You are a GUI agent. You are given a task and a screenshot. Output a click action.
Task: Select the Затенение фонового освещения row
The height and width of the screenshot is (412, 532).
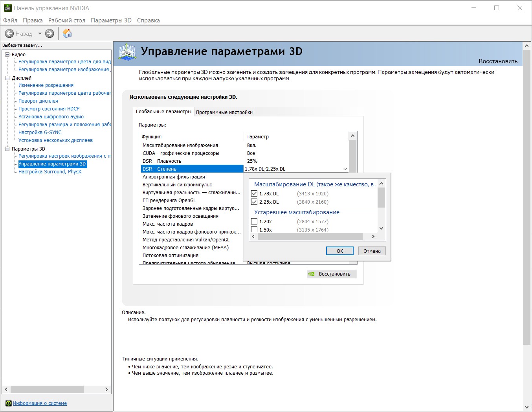tap(192, 216)
